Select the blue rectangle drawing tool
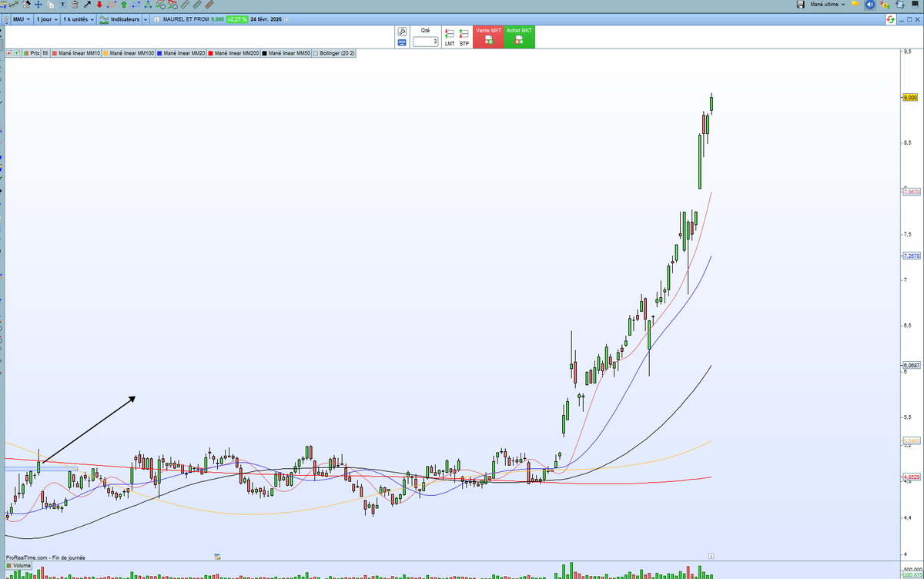 [x=136, y=5]
